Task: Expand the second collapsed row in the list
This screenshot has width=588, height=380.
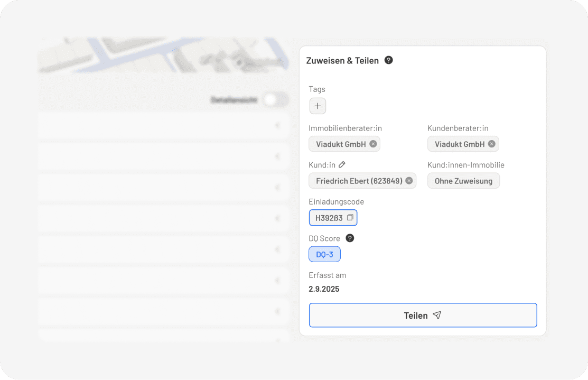Action: tap(277, 156)
